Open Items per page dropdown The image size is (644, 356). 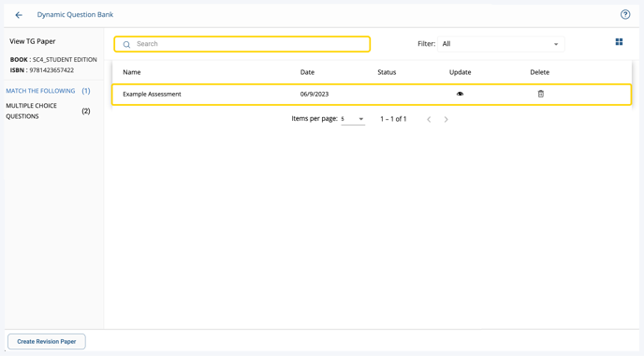pos(353,119)
